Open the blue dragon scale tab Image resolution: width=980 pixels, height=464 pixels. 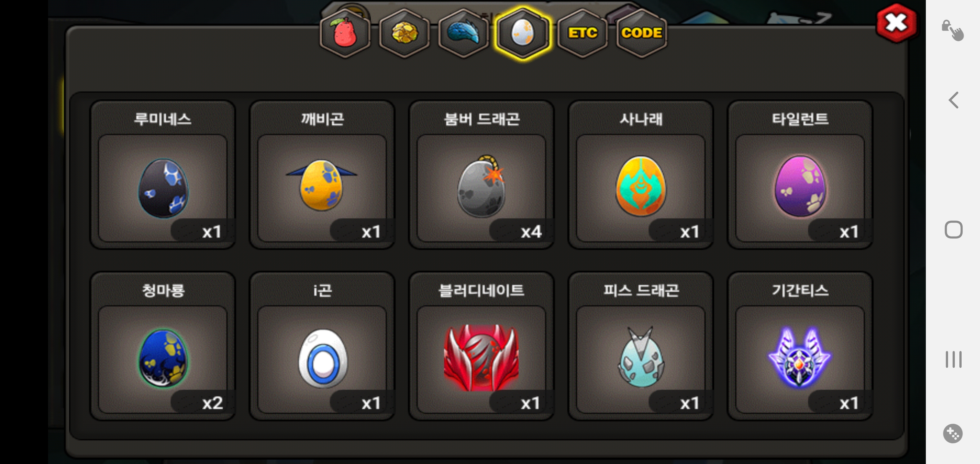[463, 33]
